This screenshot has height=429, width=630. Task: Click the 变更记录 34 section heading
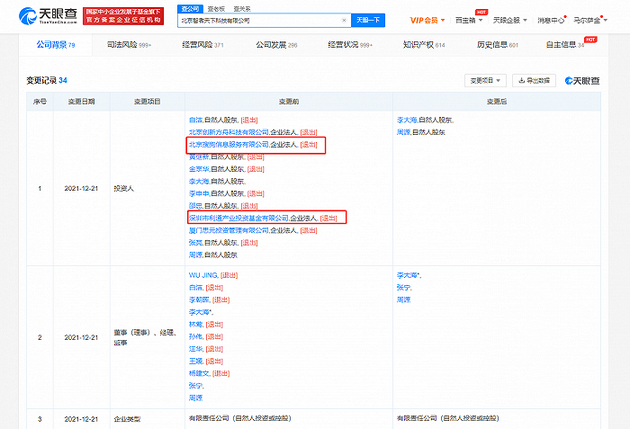click(47, 80)
